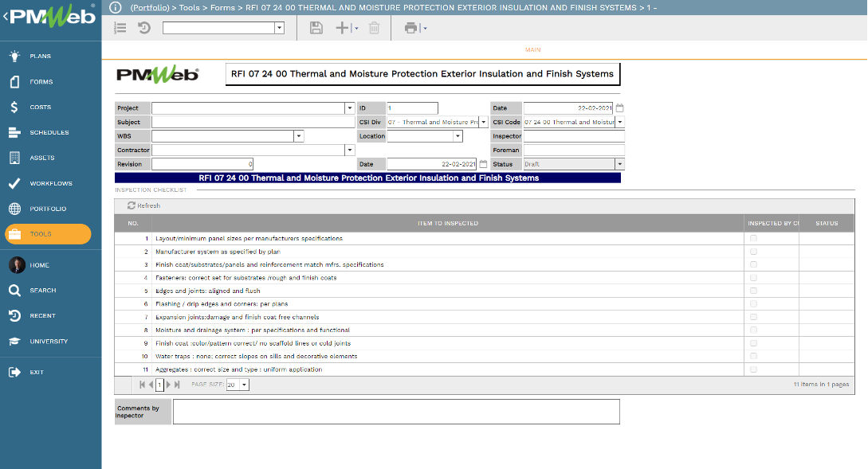Click the Comments by Inspector text box
The width and height of the screenshot is (868, 469).
(x=396, y=412)
